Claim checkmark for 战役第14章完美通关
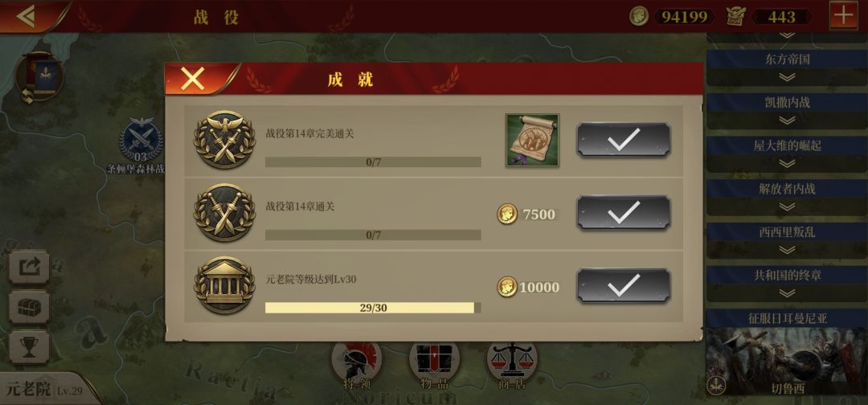The image size is (868, 405). click(x=624, y=140)
